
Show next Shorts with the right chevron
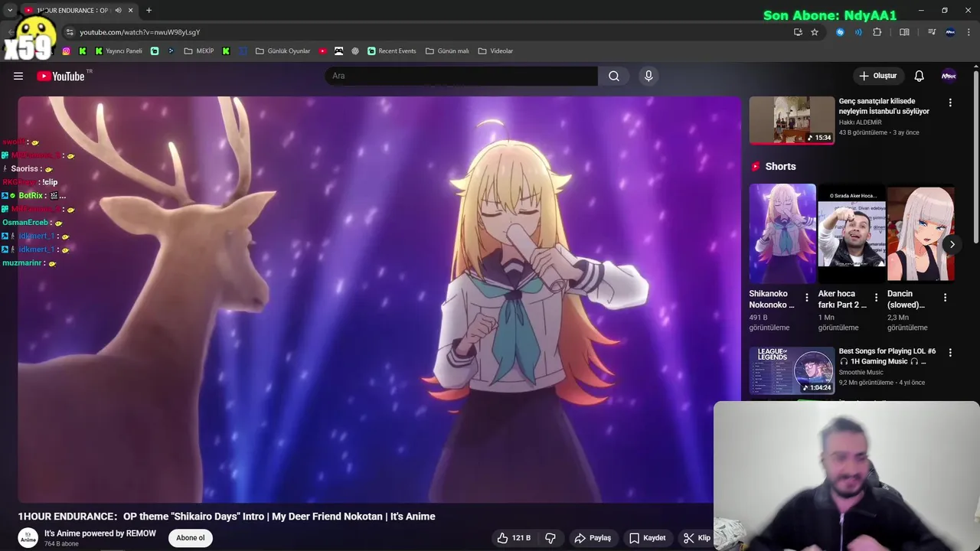click(952, 245)
